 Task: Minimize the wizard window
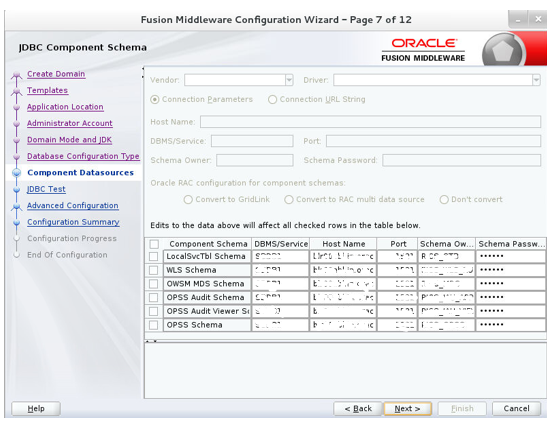[x=518, y=20]
